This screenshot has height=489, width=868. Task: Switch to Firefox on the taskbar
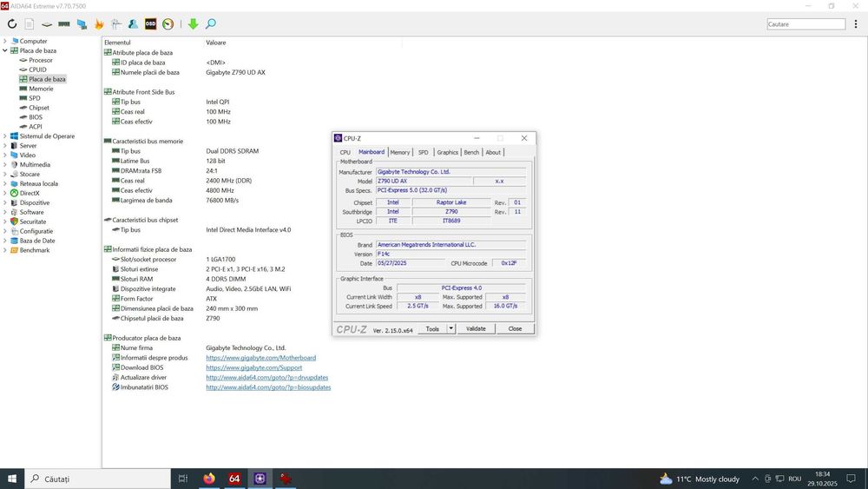(x=208, y=479)
